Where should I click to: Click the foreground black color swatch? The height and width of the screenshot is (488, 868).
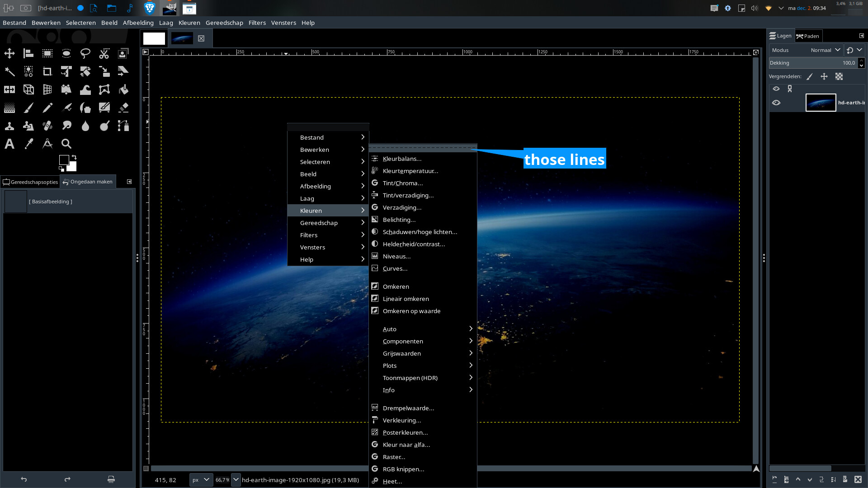pos(64,160)
